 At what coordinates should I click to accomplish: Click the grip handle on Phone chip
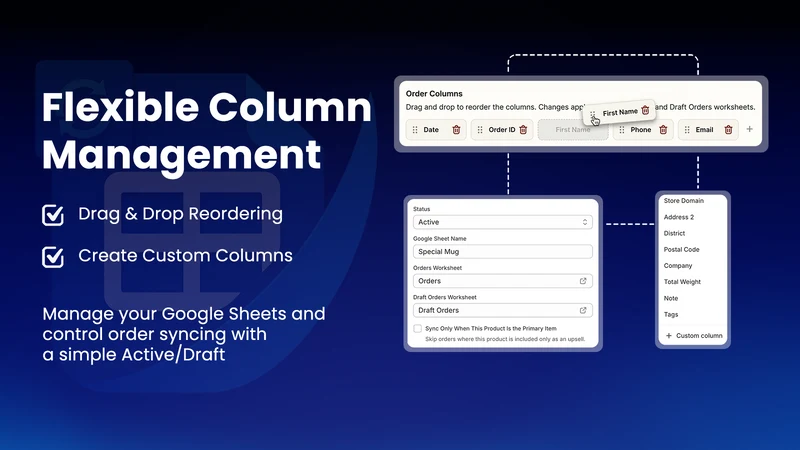(x=621, y=130)
